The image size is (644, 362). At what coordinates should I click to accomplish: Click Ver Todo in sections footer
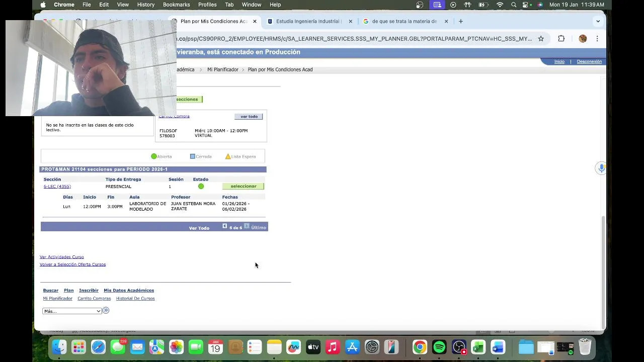(x=199, y=228)
